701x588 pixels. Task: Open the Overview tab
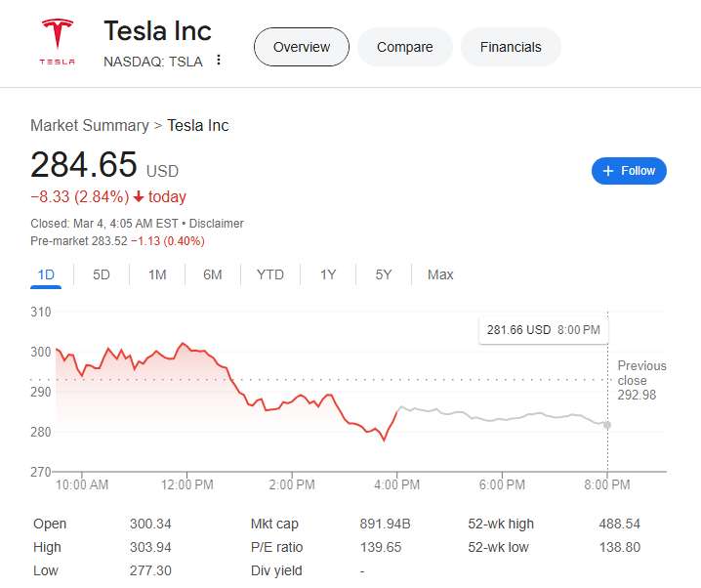pos(301,47)
